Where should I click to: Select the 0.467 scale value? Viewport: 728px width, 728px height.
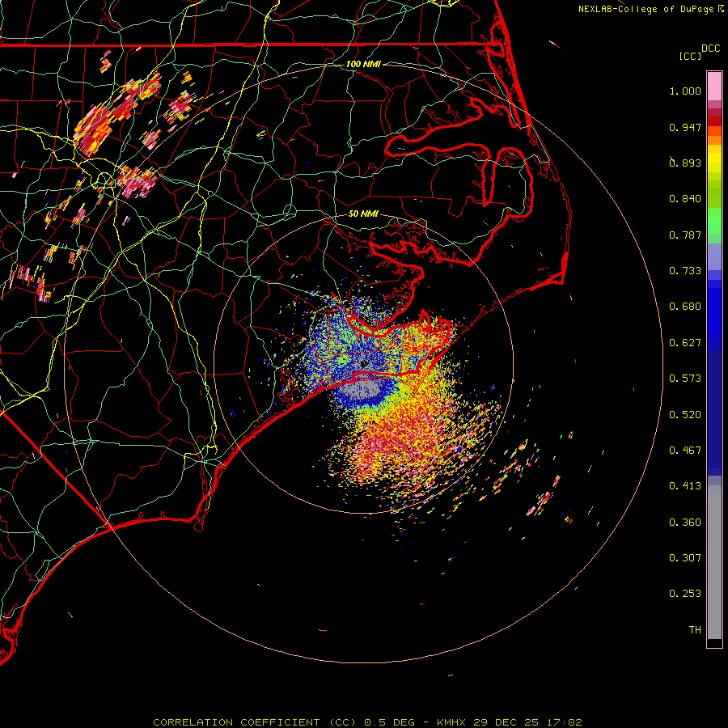(x=685, y=451)
